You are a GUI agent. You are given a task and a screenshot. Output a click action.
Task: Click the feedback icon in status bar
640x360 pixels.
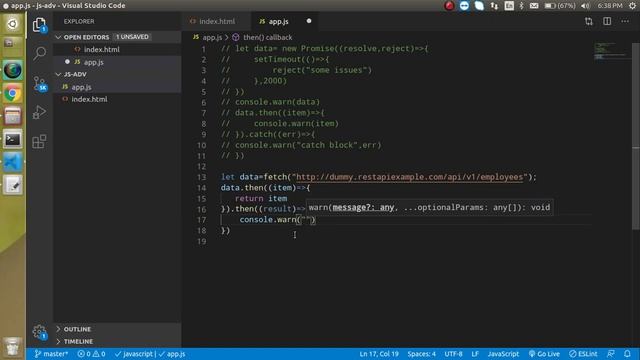click(x=611, y=354)
